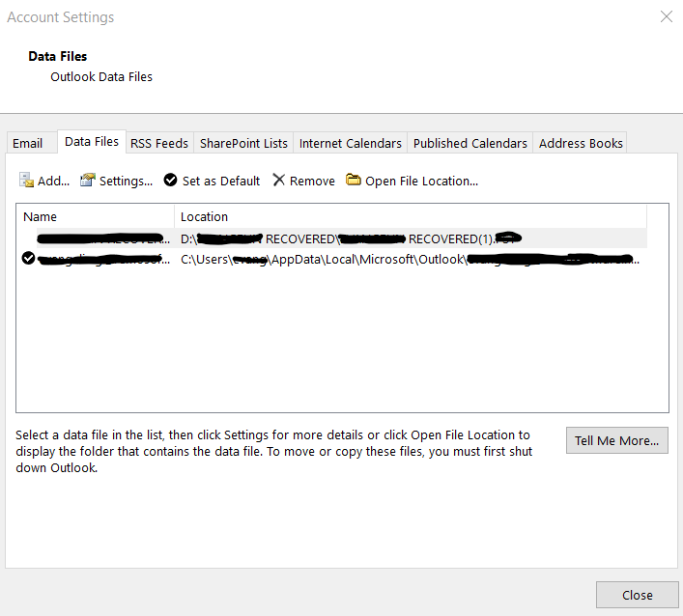Open the Internet Calendars tab
The width and height of the screenshot is (683, 616).
[x=351, y=143]
